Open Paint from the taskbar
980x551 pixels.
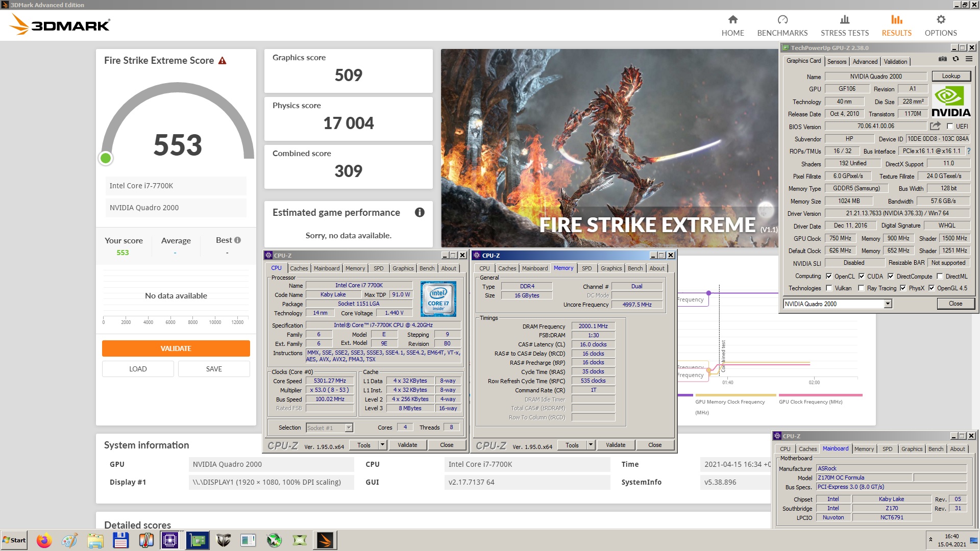point(69,540)
